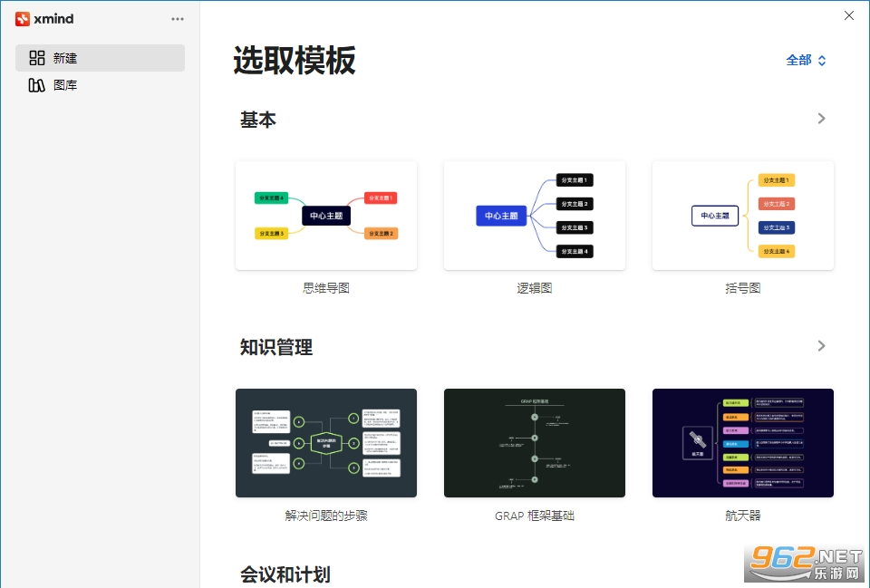The image size is (870, 588).
Task: Click the xmind logo icon
Action: point(22,19)
